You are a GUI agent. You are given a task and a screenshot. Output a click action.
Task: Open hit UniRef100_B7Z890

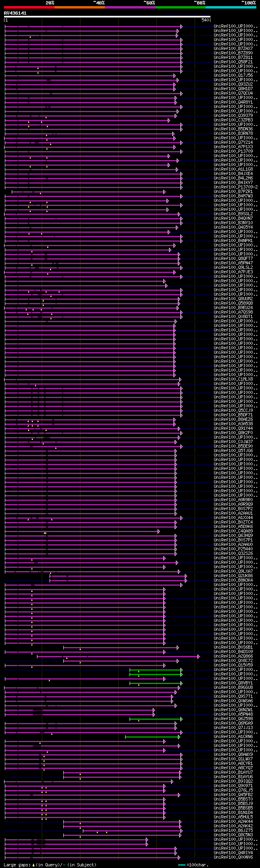tap(233, 53)
